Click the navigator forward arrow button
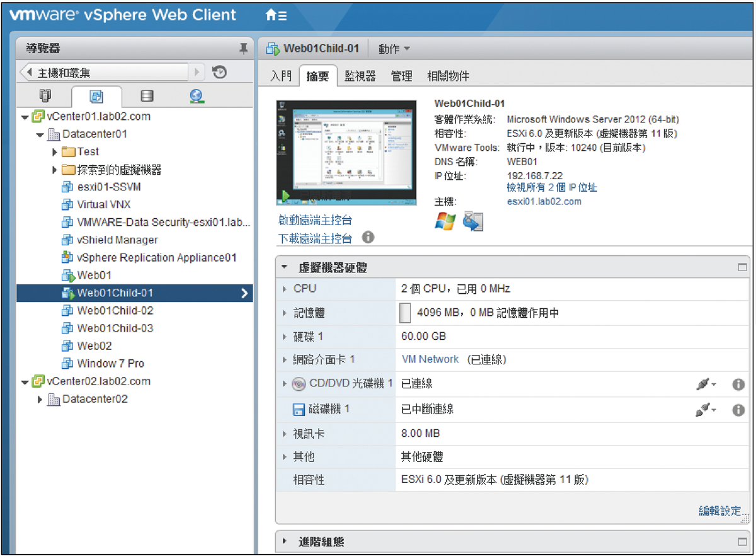Screen dimensions: 756x558 [197, 73]
